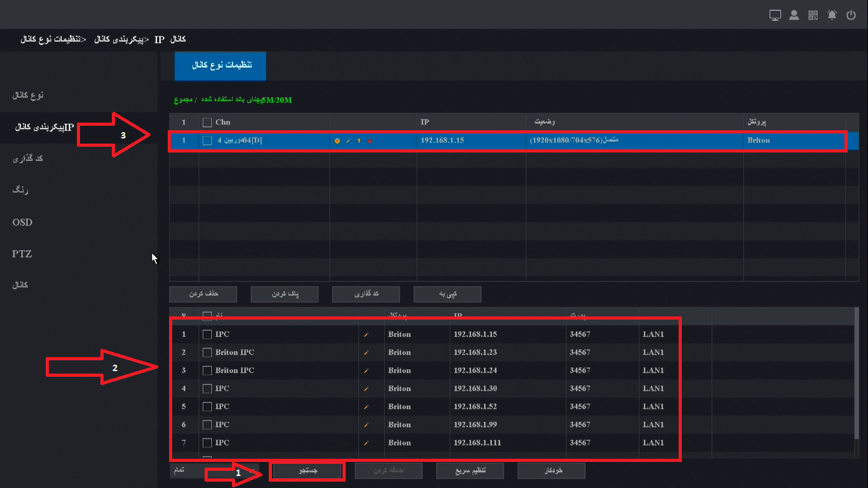Click the IP address 192.168.1.111
868x488 pixels.
(477, 443)
